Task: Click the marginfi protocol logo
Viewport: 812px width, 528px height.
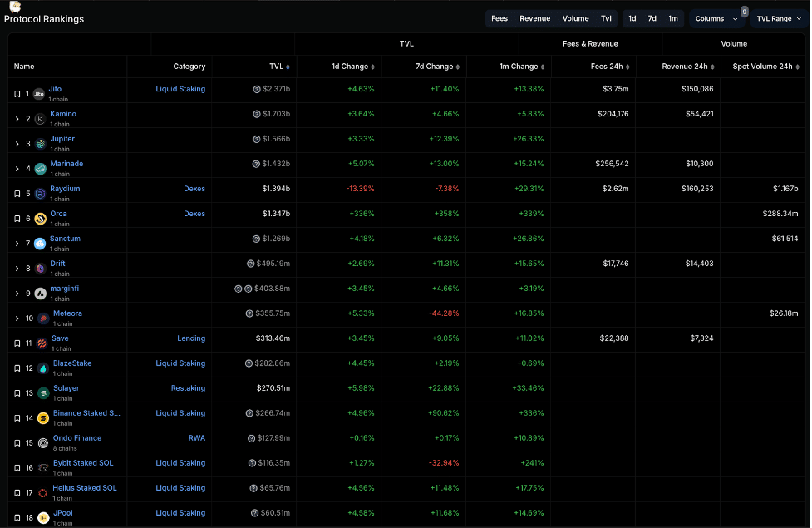Action: [40, 294]
